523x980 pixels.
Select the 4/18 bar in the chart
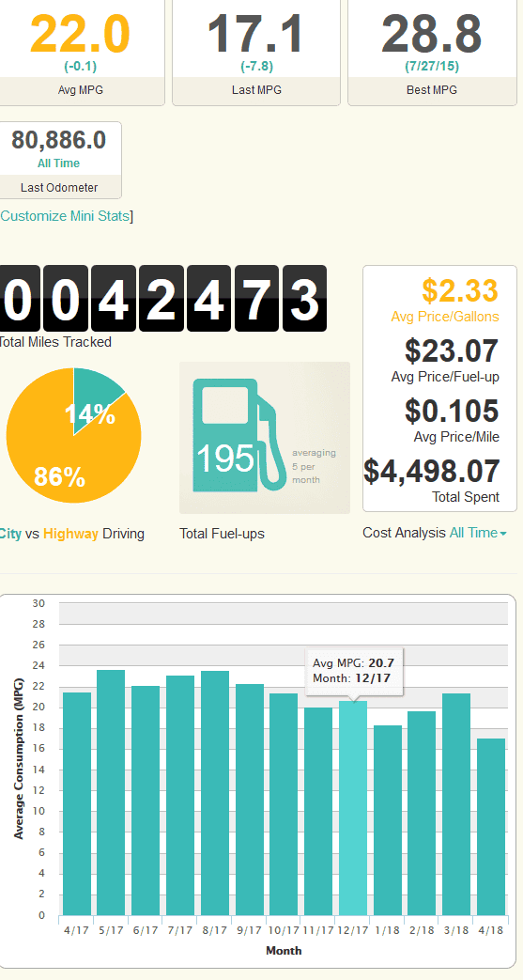491,827
